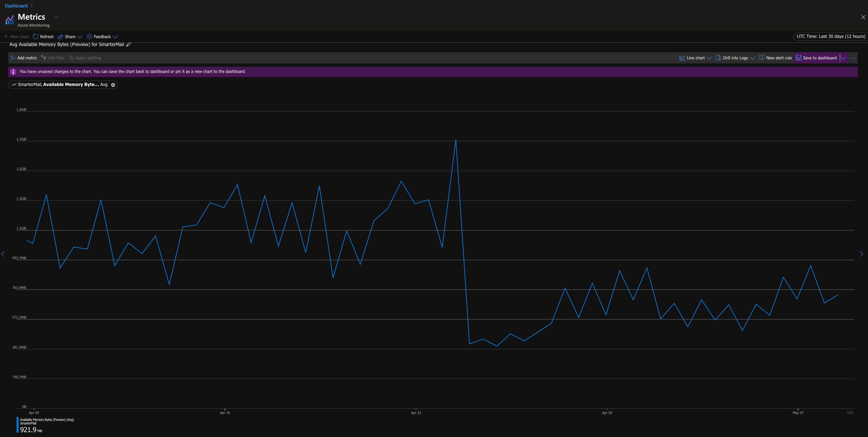The image size is (868, 437).
Task: Open the Share menu
Action: pos(70,37)
